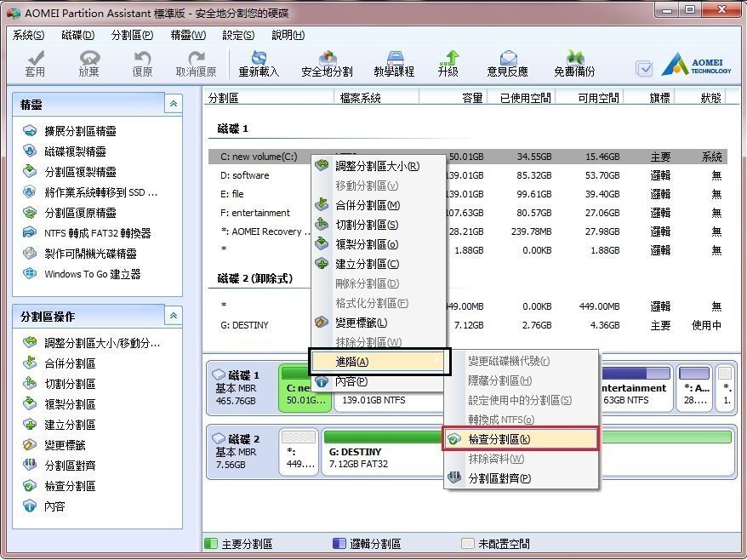Viewport: 747px width, 560px height.
Task: Open the 精靈(W) menu
Action: point(188,35)
